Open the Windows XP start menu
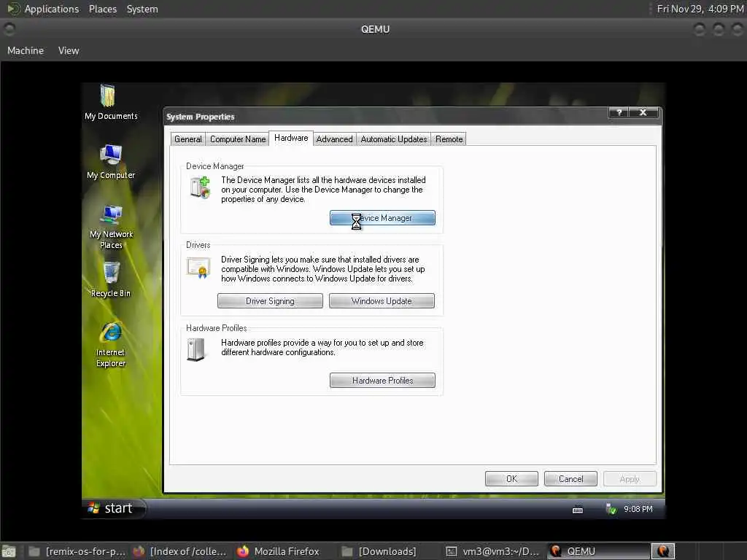 coord(112,508)
